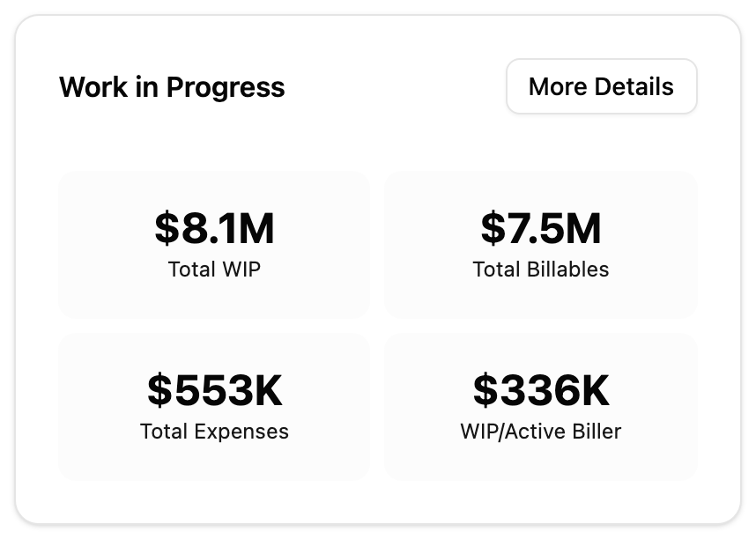Click the Total WIP label text

214,269
